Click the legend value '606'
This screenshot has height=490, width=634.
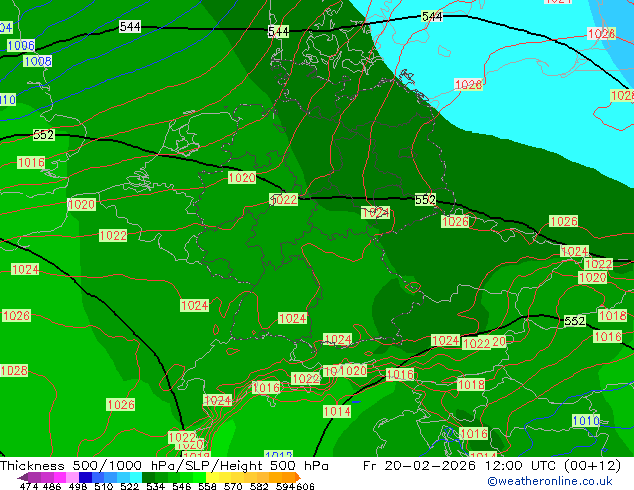[x=305, y=486]
